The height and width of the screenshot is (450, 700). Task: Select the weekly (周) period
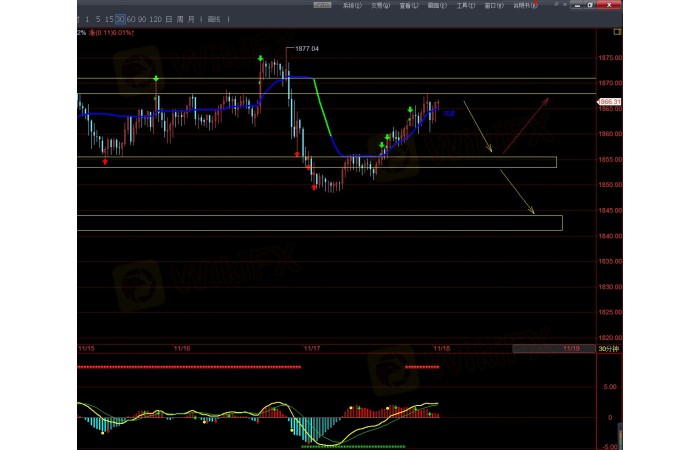point(178,19)
